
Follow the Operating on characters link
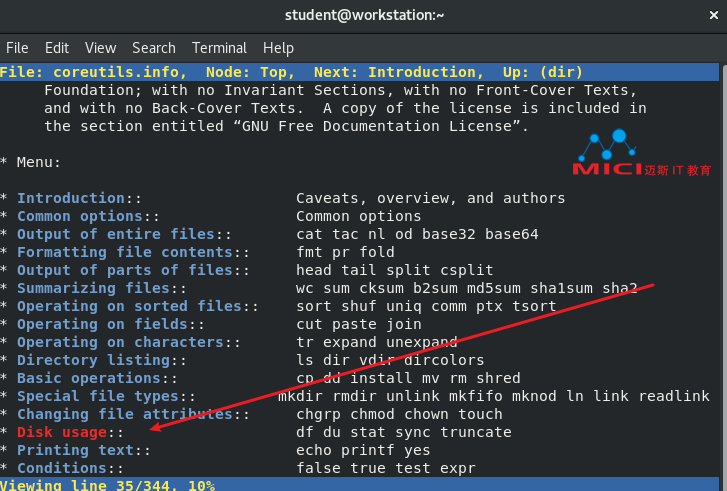121,343
